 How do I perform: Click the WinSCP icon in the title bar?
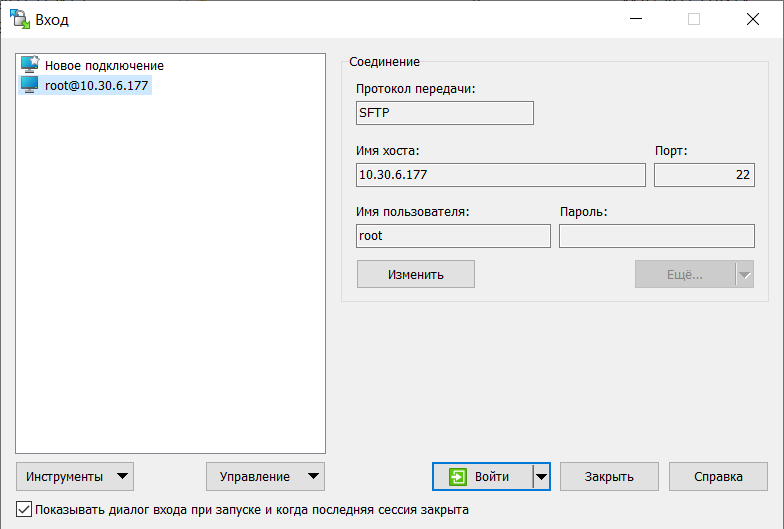click(20, 19)
